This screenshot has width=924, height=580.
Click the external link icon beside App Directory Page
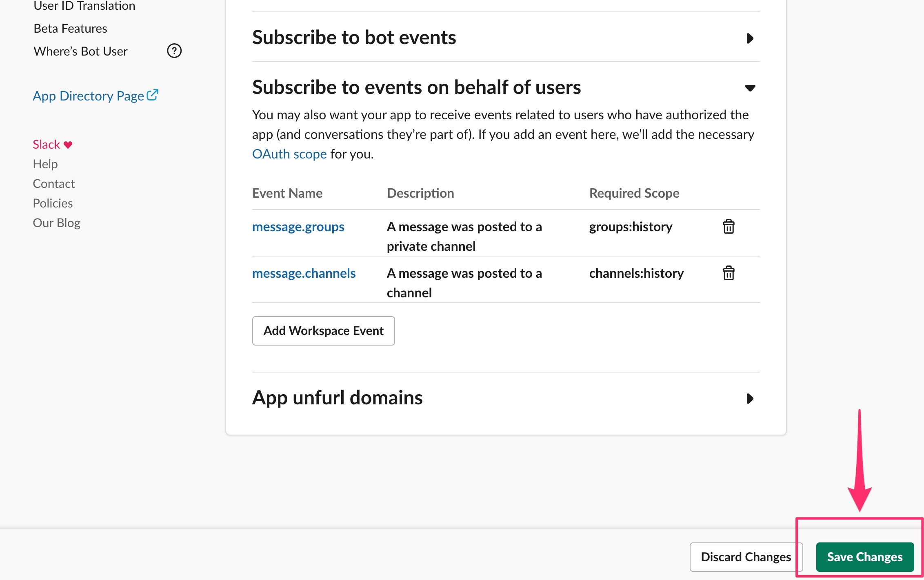[x=153, y=95]
